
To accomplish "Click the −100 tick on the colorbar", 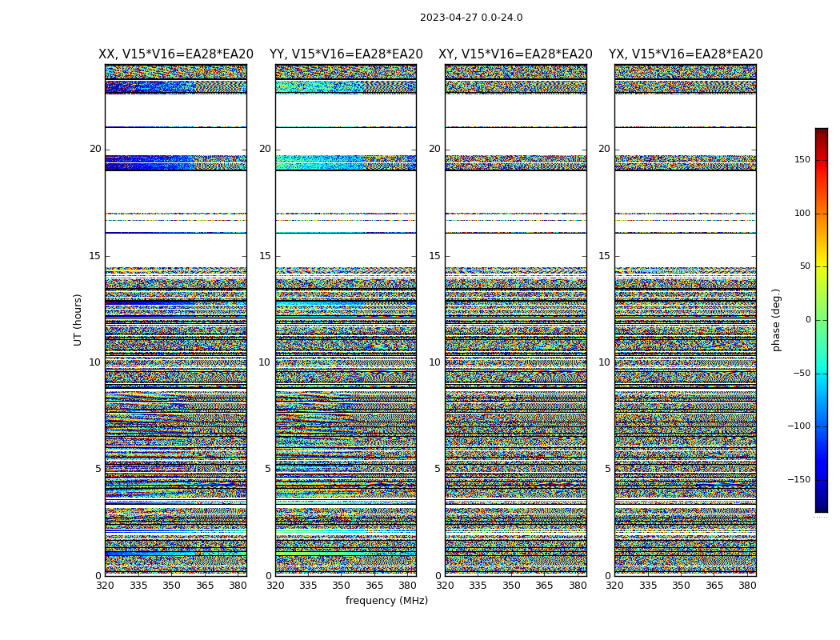I will pyautogui.click(x=798, y=426).
